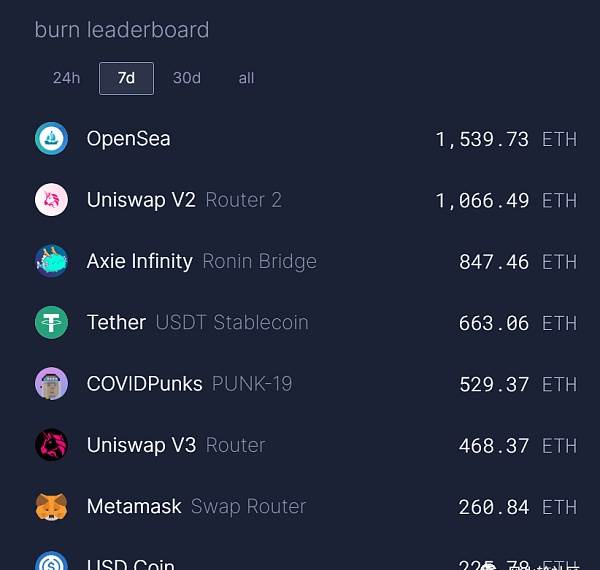Open Axie Infinity Ronin Bridge entry
The width and height of the screenshot is (600, 570).
pos(305,261)
